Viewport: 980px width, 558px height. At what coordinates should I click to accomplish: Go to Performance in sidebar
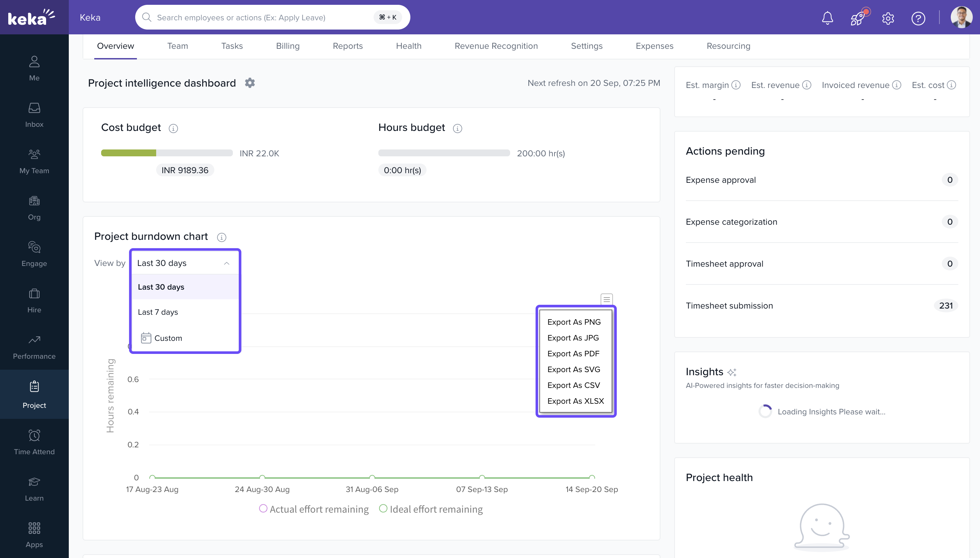coord(34,347)
